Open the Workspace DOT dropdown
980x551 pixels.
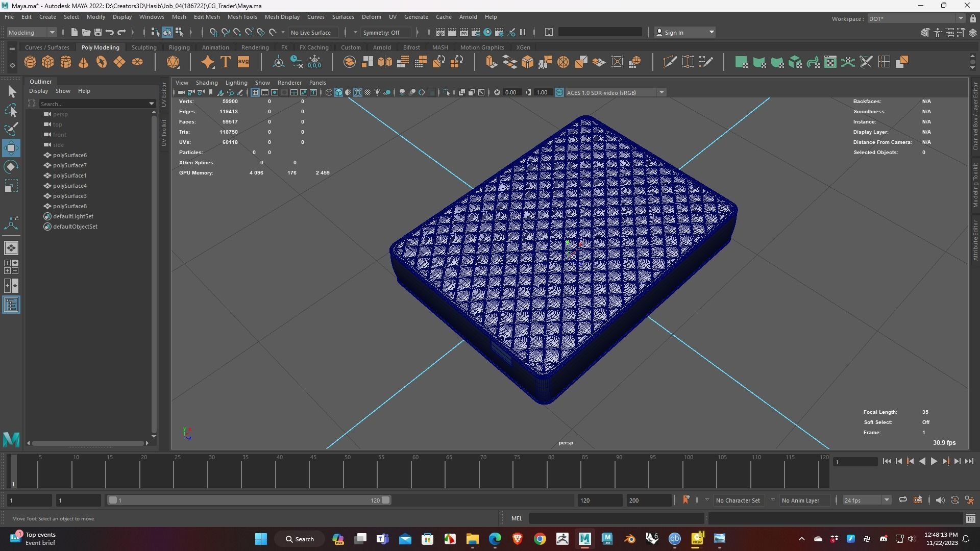(916, 18)
